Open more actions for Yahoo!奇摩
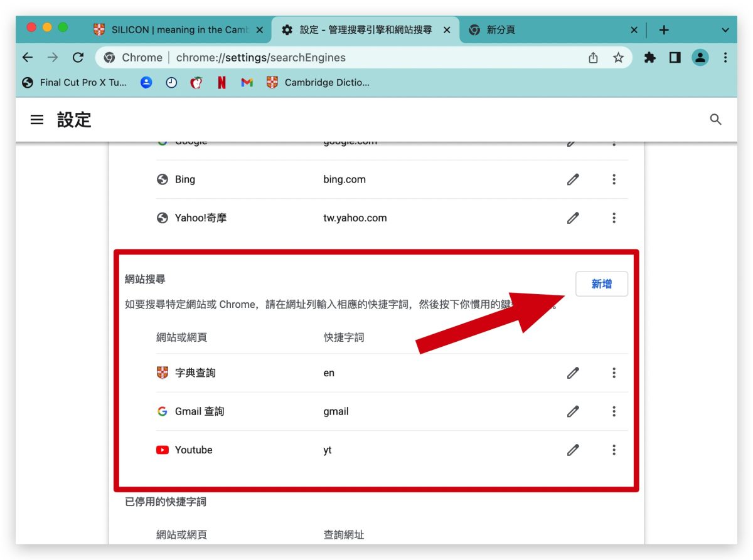 pos(614,218)
